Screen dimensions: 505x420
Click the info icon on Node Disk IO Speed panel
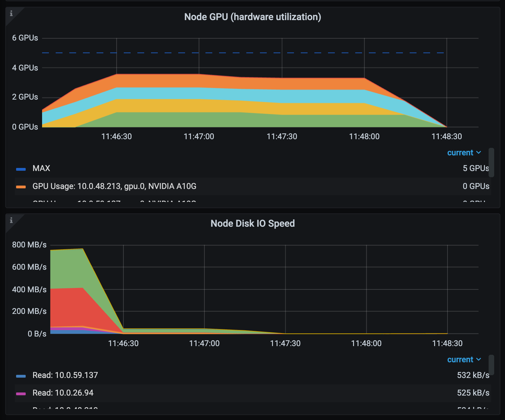pyautogui.click(x=11, y=220)
